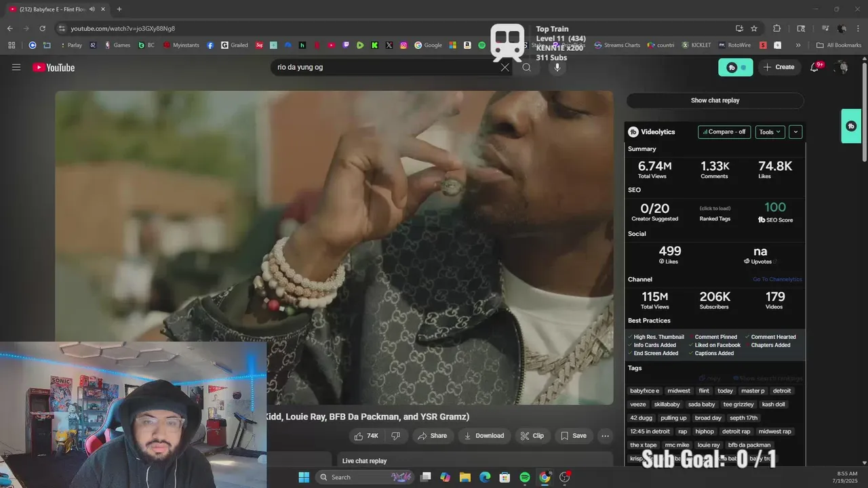Click the address bar URL
Image resolution: width=868 pixels, height=488 pixels.
[x=123, y=28]
